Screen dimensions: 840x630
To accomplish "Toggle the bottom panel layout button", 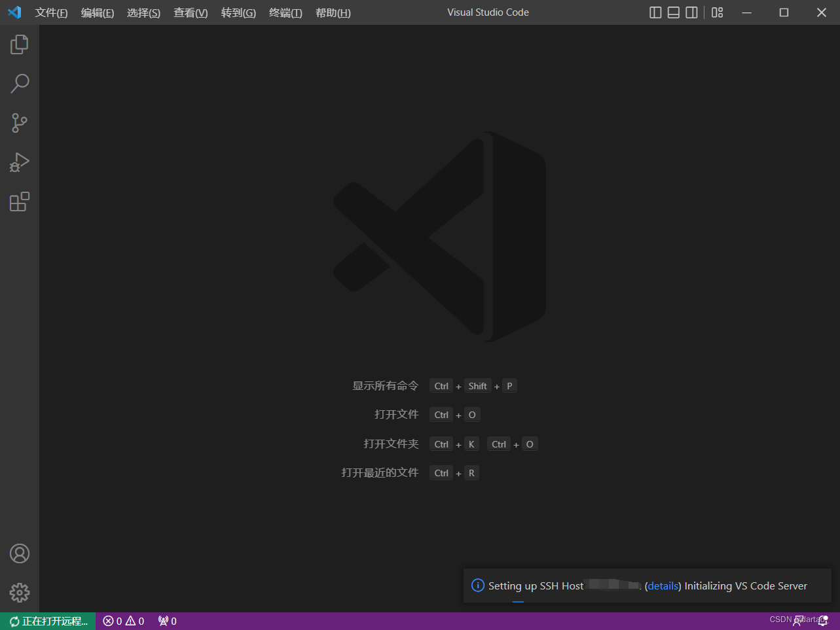I will pos(674,12).
